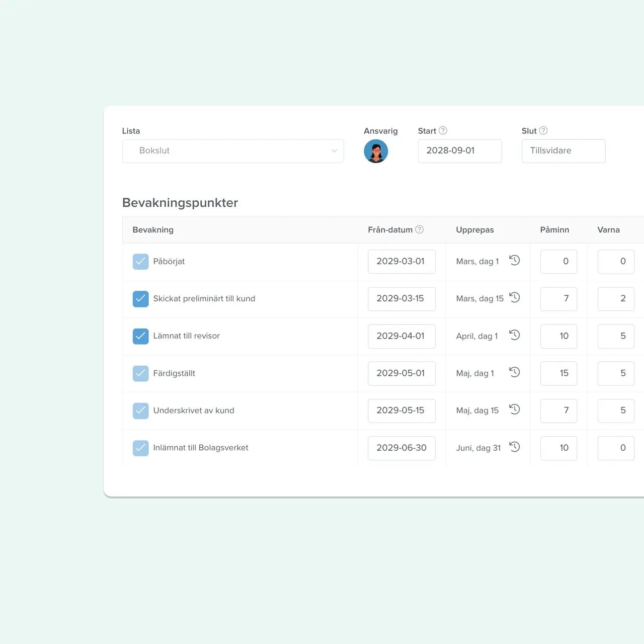This screenshot has height=644, width=644.
Task: Click the help icon next to Start
Action: [443, 131]
